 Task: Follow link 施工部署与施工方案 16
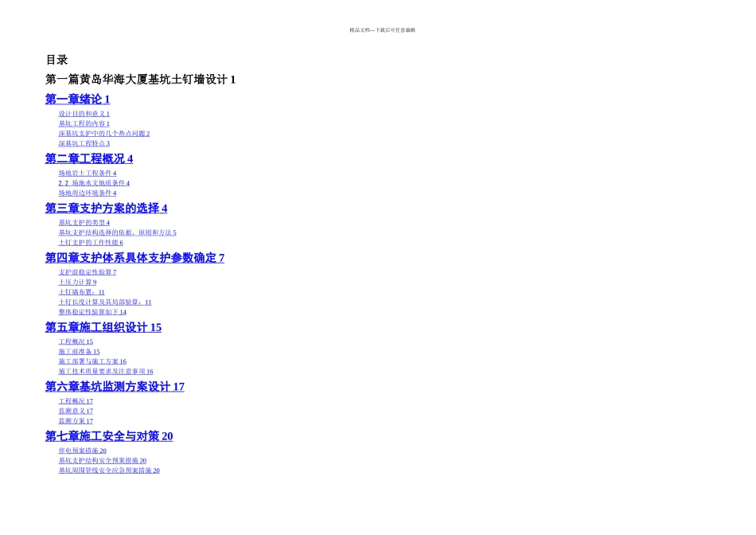(x=92, y=361)
